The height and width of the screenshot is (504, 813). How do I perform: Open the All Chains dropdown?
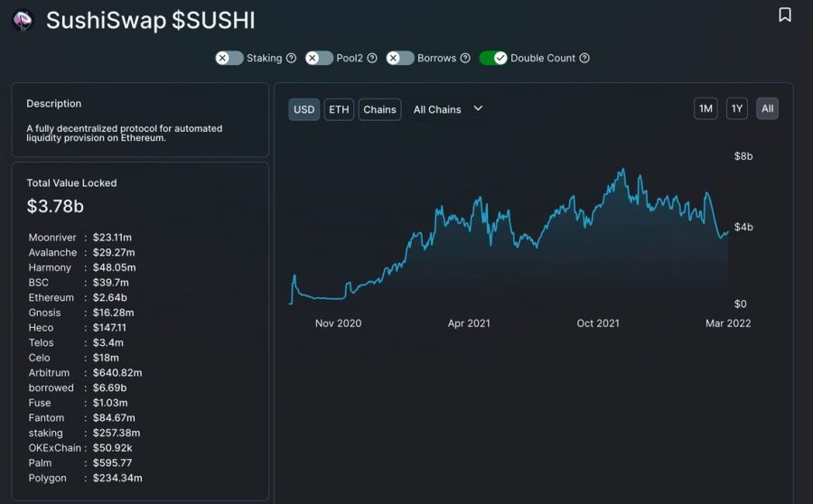tap(448, 109)
